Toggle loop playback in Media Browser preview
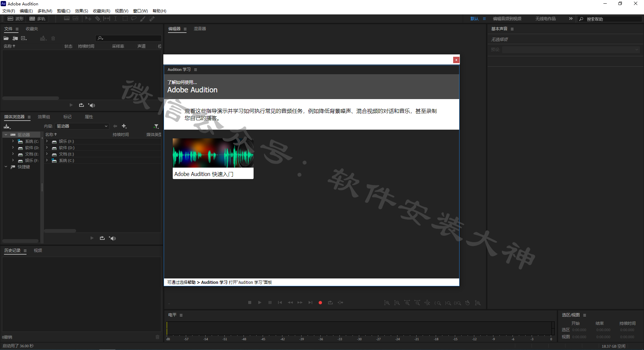The image size is (644, 350). click(x=102, y=238)
